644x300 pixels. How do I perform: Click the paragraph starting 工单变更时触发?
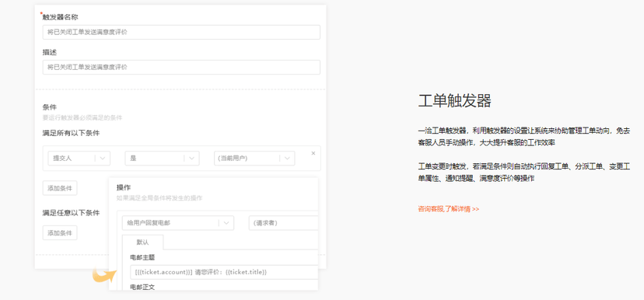(x=524, y=173)
